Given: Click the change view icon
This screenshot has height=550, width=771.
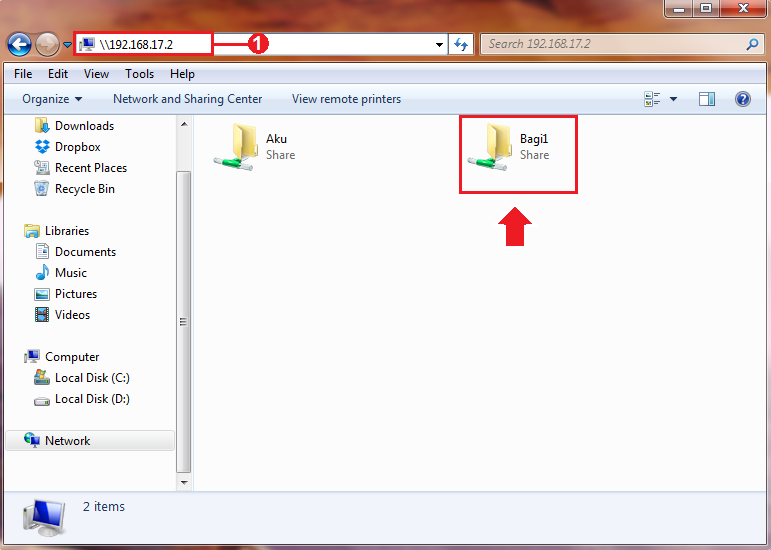Looking at the screenshot, I should [652, 99].
